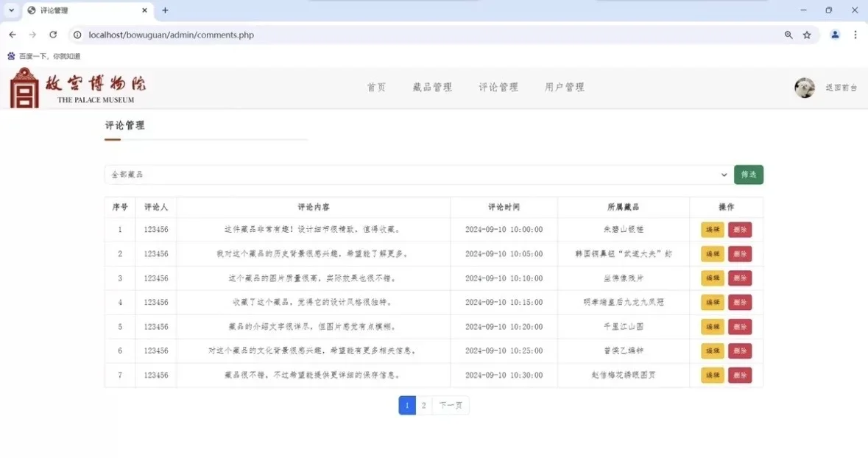Click the zoom magnifier icon in address bar
The height and width of the screenshot is (458, 868).
tap(788, 35)
